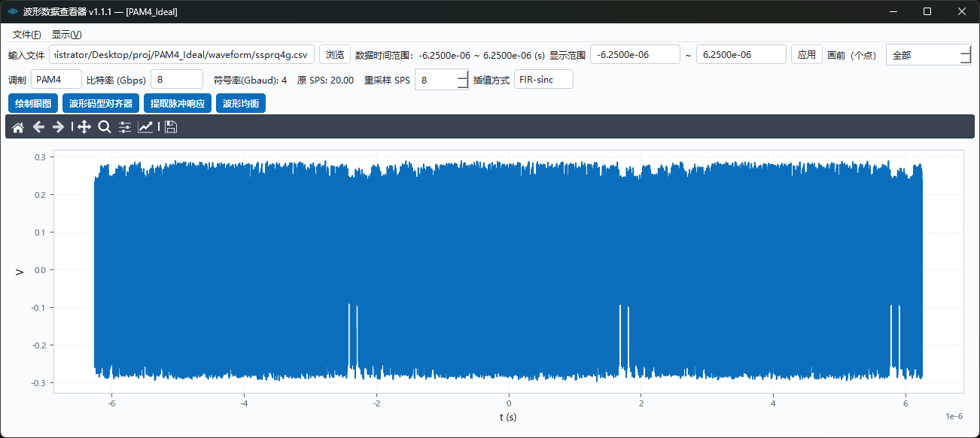Click the 6 x-axis tick label
The width and height of the screenshot is (980, 438).
[x=905, y=403]
